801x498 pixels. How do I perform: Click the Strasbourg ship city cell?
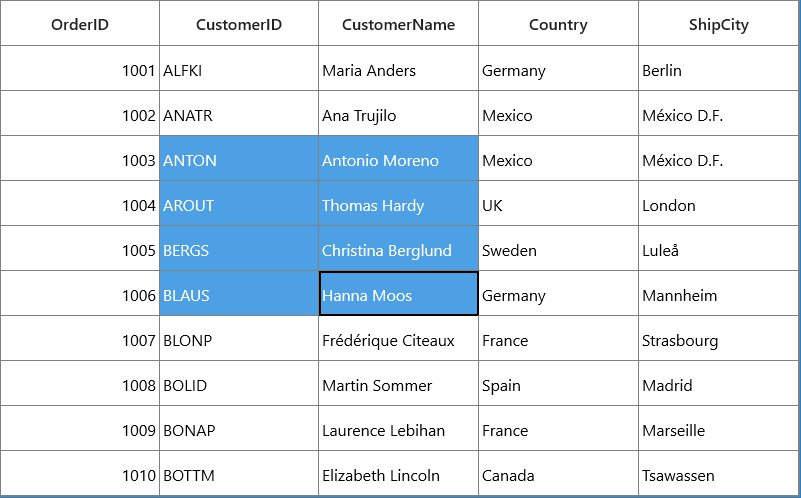pyautogui.click(x=718, y=338)
